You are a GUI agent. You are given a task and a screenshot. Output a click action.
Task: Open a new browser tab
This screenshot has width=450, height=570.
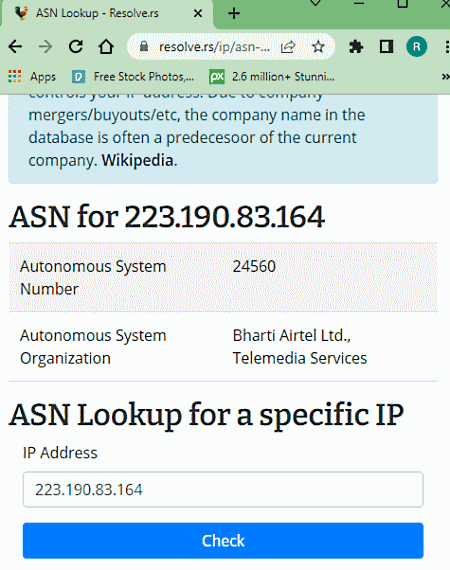click(x=234, y=13)
